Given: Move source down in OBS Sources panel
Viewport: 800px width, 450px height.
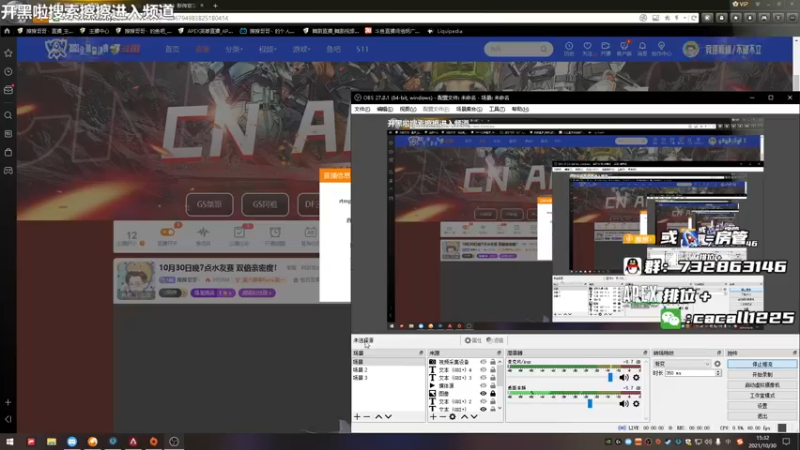Looking at the screenshot, I should click(x=474, y=417).
